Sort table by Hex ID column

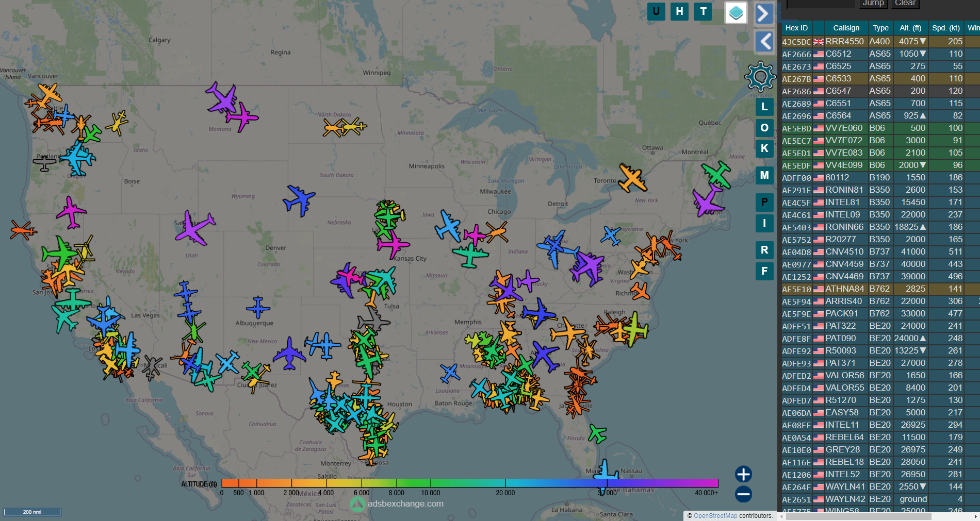coord(796,28)
